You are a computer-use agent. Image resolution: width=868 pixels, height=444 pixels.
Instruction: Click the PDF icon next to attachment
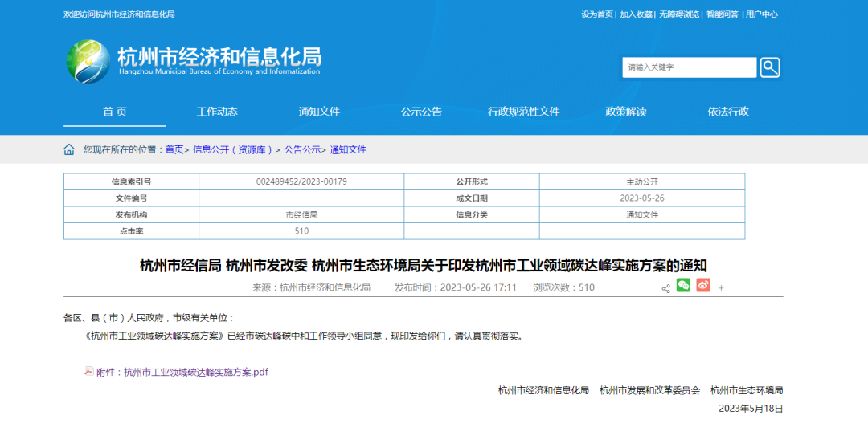tap(89, 371)
